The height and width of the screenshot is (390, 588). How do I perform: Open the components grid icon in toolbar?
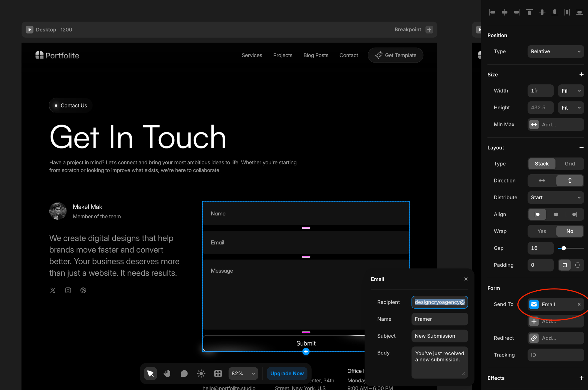pos(218,373)
